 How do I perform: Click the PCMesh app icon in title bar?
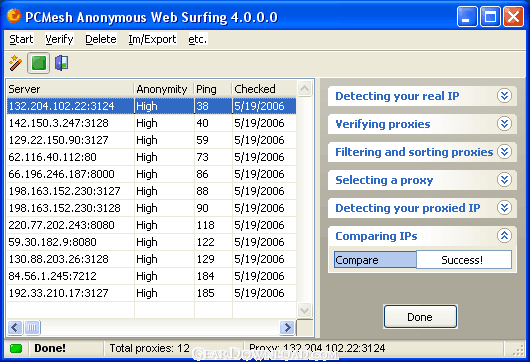(14, 16)
